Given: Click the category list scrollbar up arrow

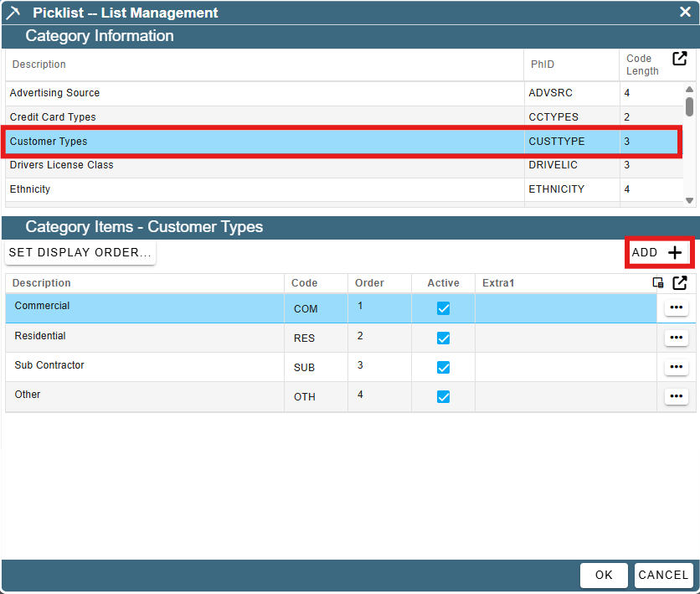Looking at the screenshot, I should click(689, 90).
